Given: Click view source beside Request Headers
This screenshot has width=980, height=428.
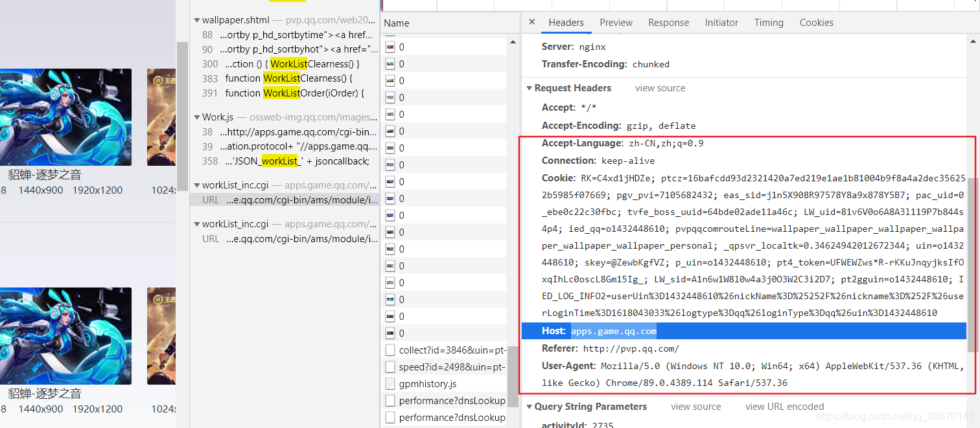Looking at the screenshot, I should [x=660, y=88].
